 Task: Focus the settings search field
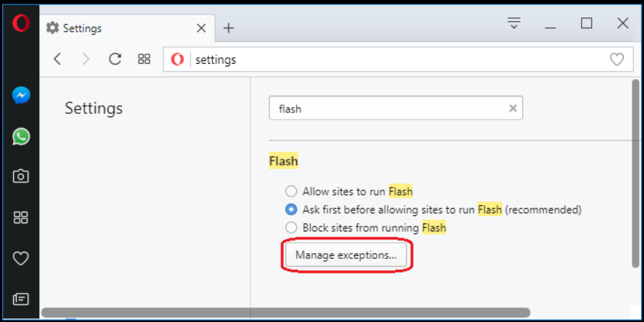click(x=388, y=109)
